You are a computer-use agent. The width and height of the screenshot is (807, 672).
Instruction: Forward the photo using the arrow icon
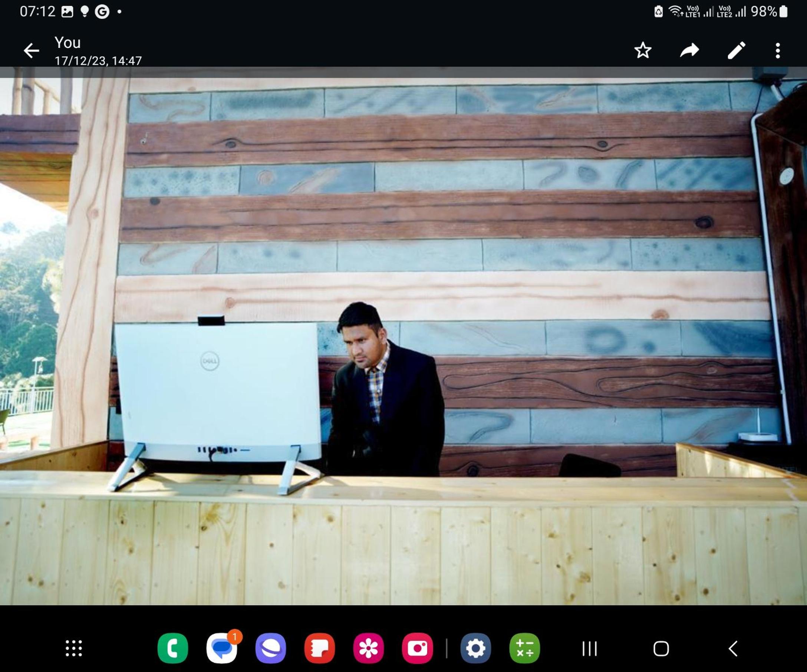689,50
